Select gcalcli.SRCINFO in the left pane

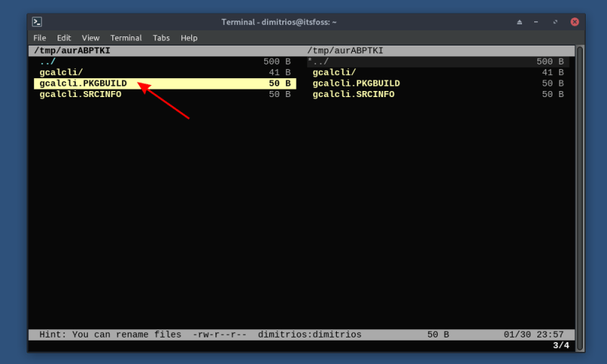[x=165, y=94]
